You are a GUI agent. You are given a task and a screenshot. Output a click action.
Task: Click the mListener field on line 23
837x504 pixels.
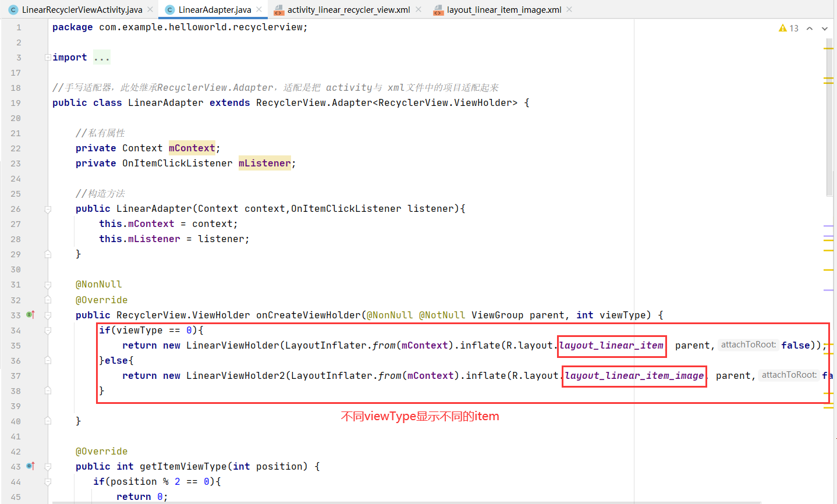pyautogui.click(x=265, y=163)
